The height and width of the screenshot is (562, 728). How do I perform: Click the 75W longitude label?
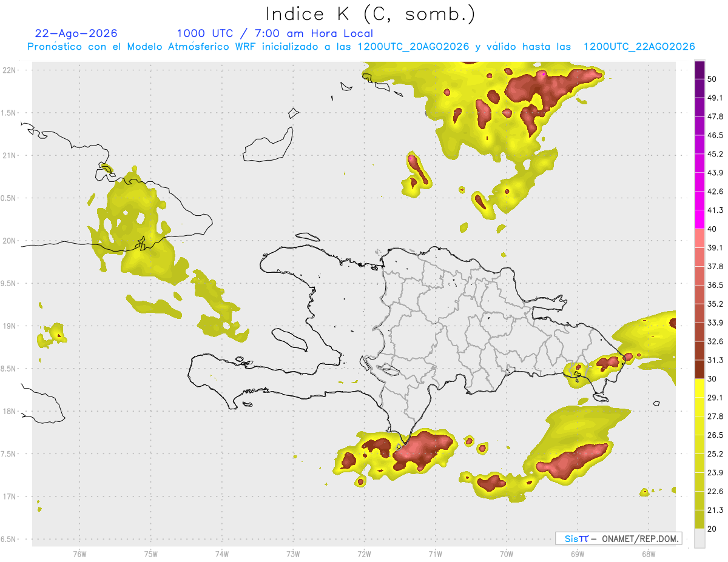pos(150,554)
